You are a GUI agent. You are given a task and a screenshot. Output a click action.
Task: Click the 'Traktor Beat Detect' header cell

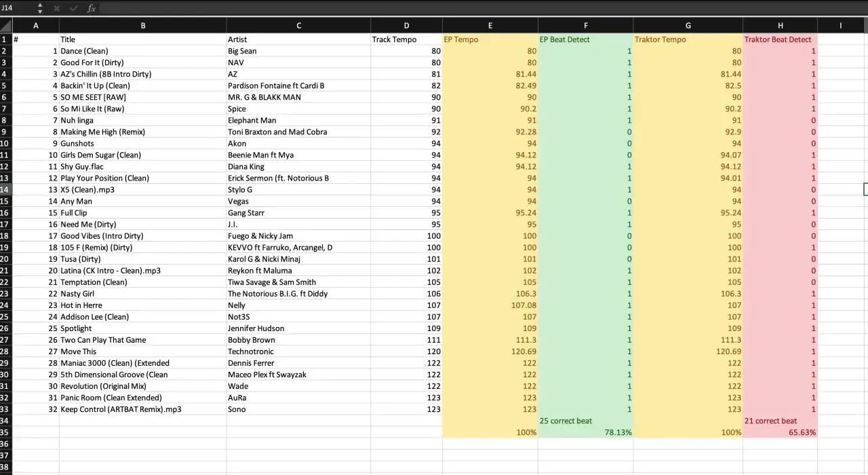pyautogui.click(x=780, y=39)
